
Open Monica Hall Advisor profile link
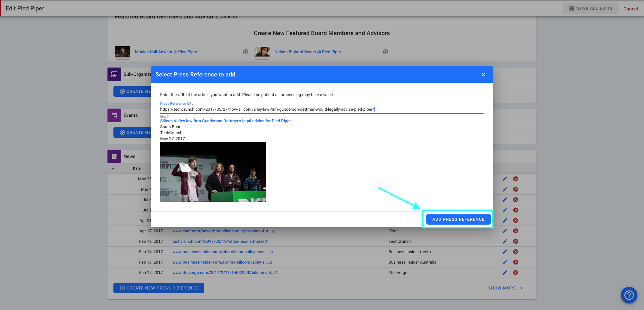click(166, 52)
